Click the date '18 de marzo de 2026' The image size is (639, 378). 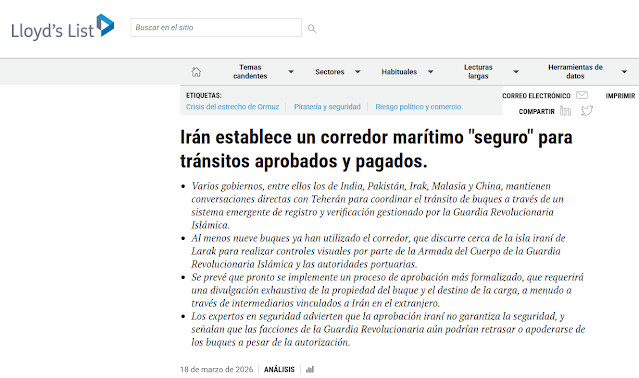tap(216, 369)
